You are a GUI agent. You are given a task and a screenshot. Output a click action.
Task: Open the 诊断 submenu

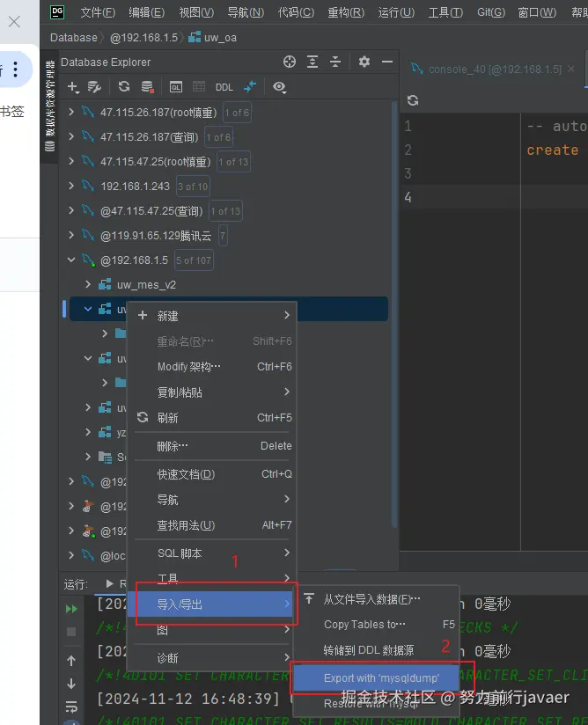click(x=214, y=657)
